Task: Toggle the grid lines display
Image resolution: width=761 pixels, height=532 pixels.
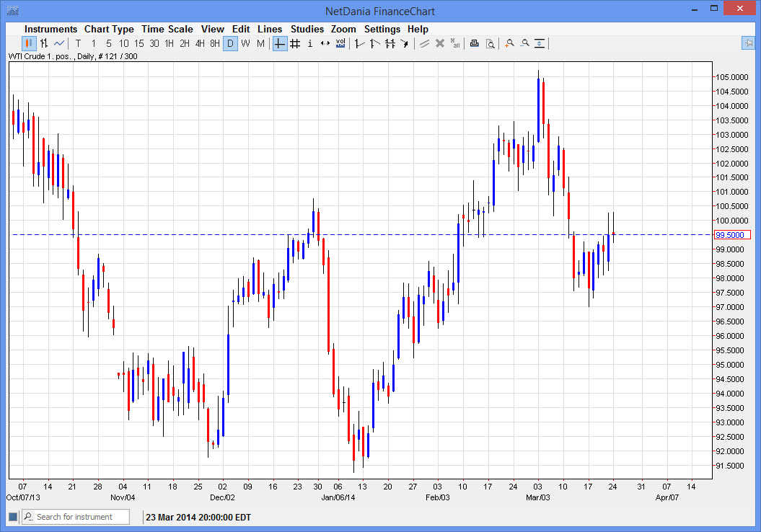Action: coord(295,43)
